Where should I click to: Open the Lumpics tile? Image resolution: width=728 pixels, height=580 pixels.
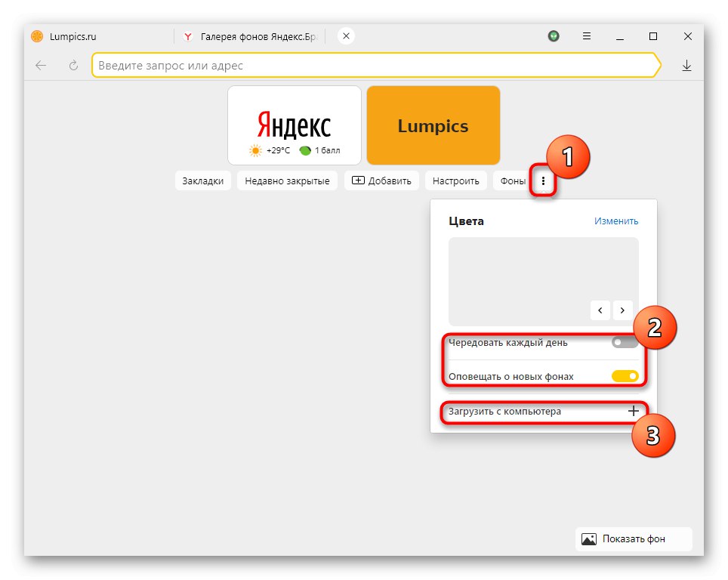point(433,125)
